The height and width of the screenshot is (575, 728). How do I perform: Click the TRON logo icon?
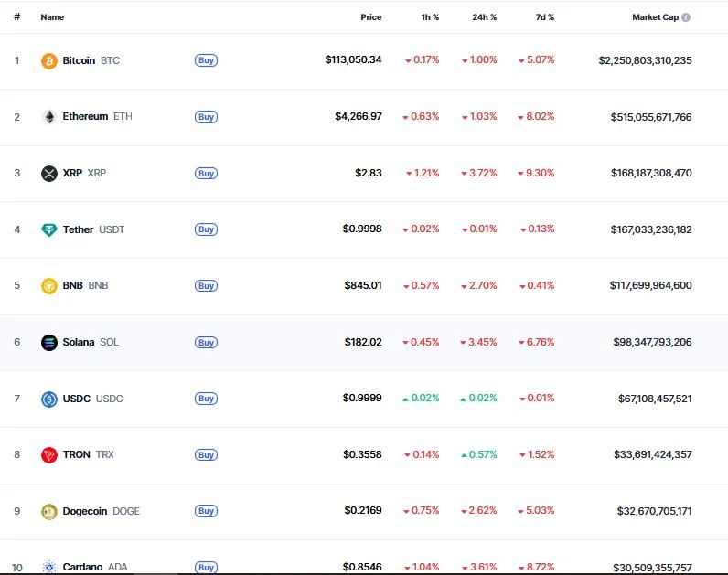[x=49, y=455]
